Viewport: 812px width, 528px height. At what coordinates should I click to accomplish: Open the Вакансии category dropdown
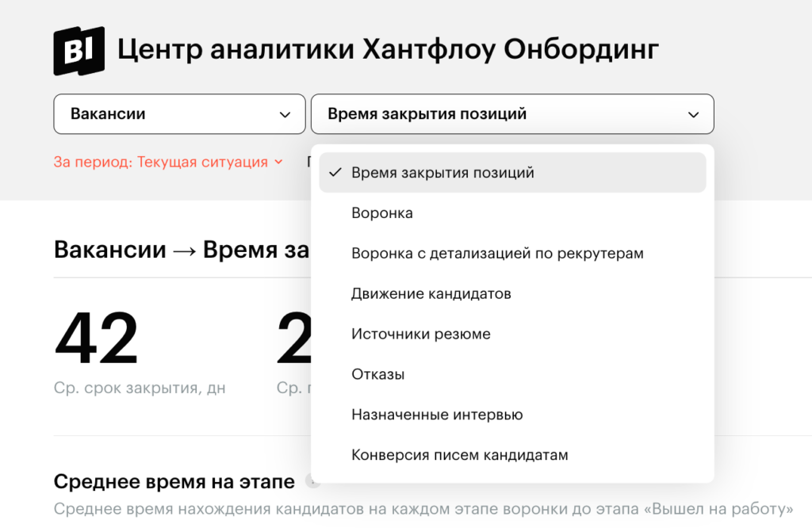179,114
